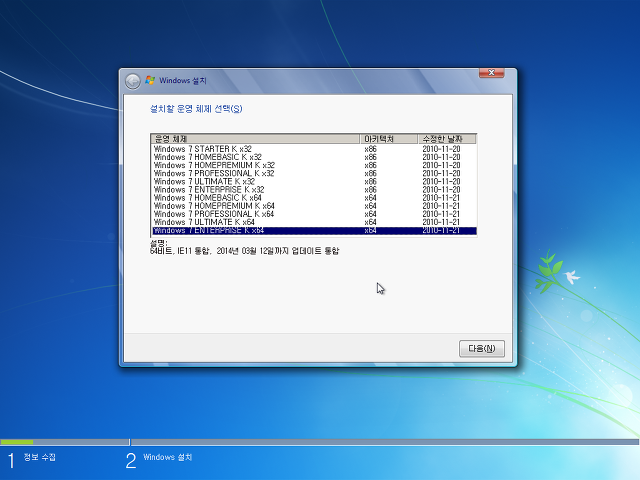Click the green installation progress bar
Screen dimensions: 640x480
(x=17, y=442)
